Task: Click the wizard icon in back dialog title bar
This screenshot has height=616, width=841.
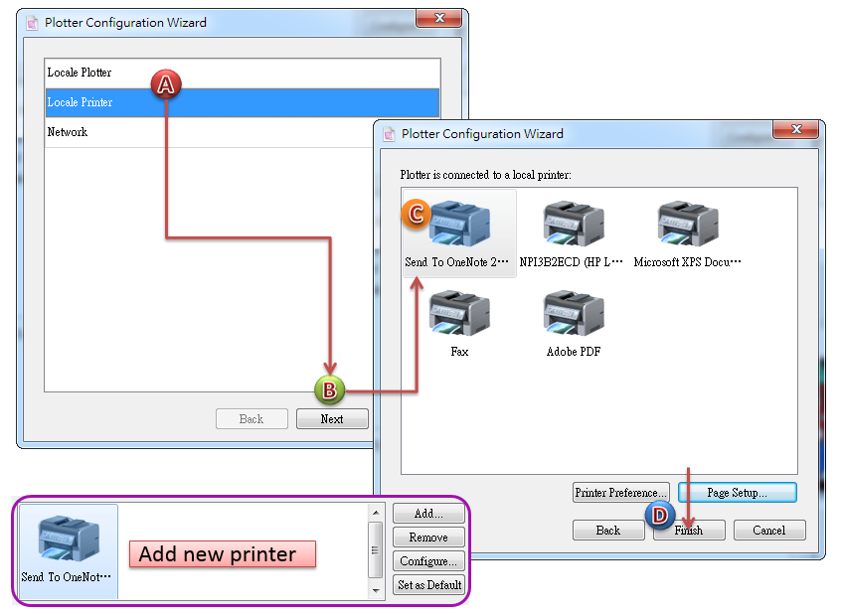Action: [31, 23]
